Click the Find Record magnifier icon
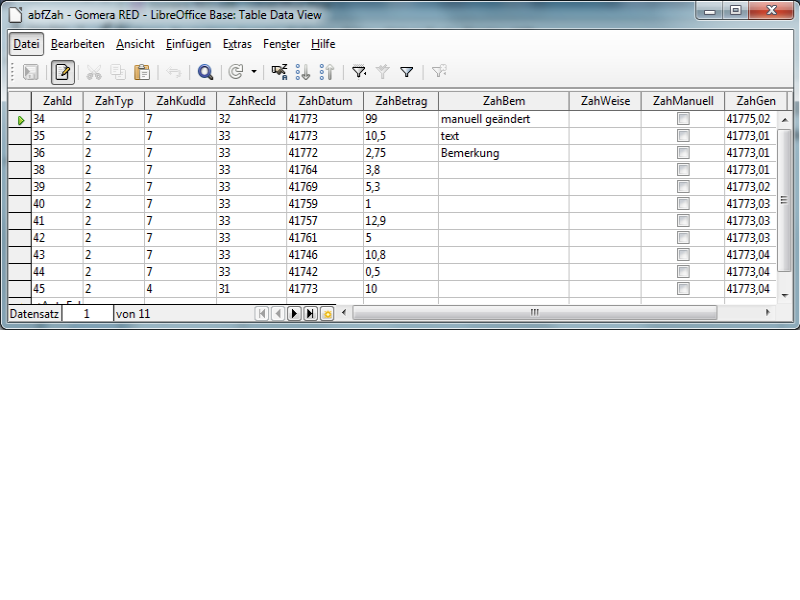 205,72
